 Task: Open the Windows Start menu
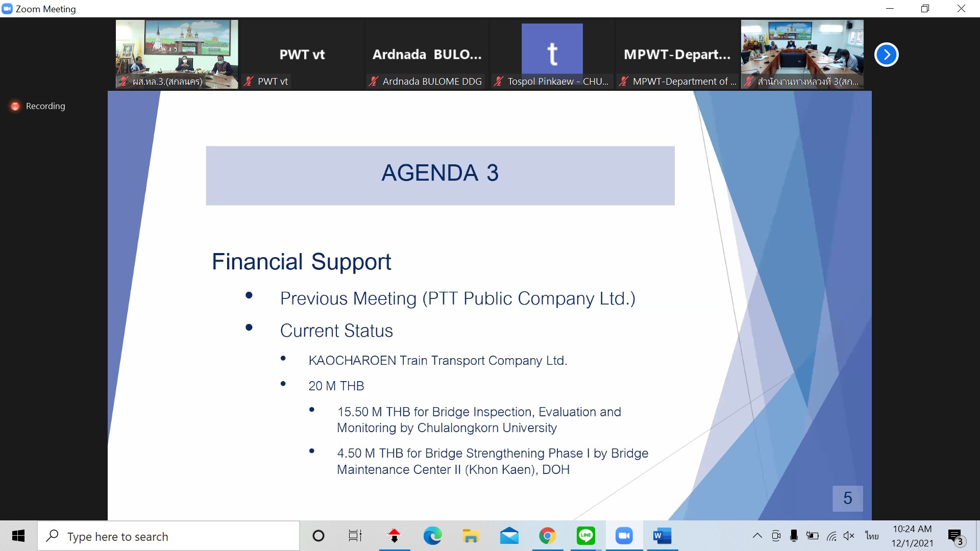click(18, 536)
